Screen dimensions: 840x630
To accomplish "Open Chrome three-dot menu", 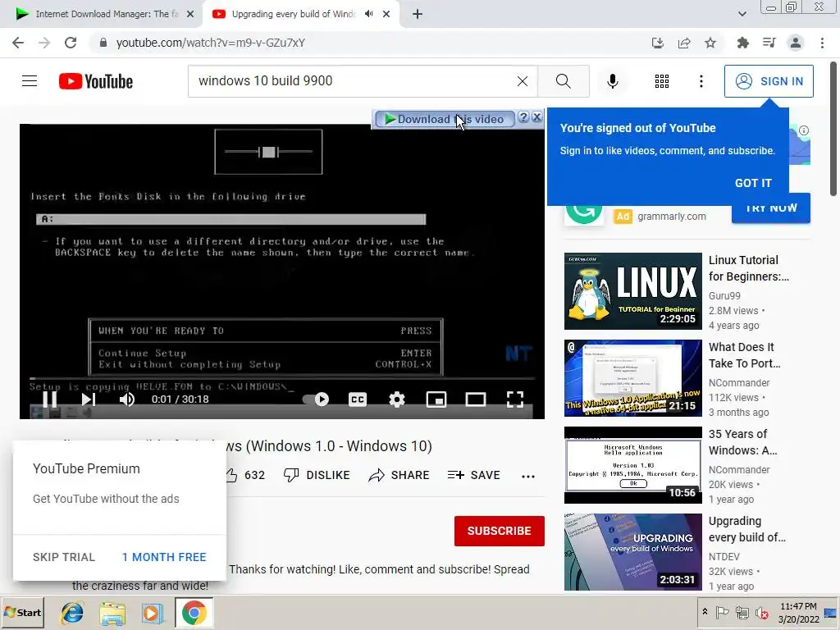I will pos(822,43).
